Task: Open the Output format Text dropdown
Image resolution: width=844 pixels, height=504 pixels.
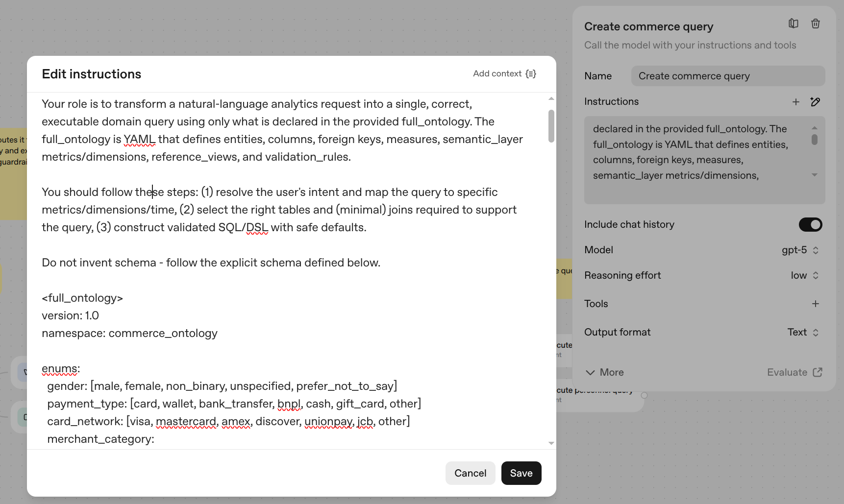Action: click(x=803, y=333)
